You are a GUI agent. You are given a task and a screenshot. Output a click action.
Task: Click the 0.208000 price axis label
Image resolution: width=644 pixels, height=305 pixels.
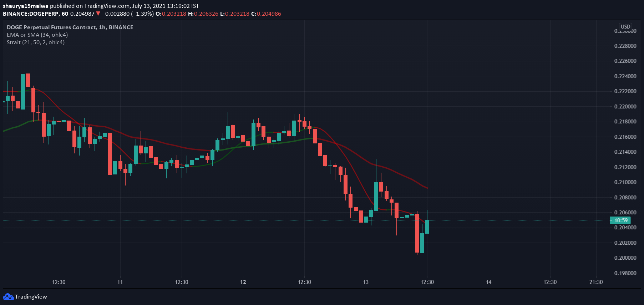625,197
